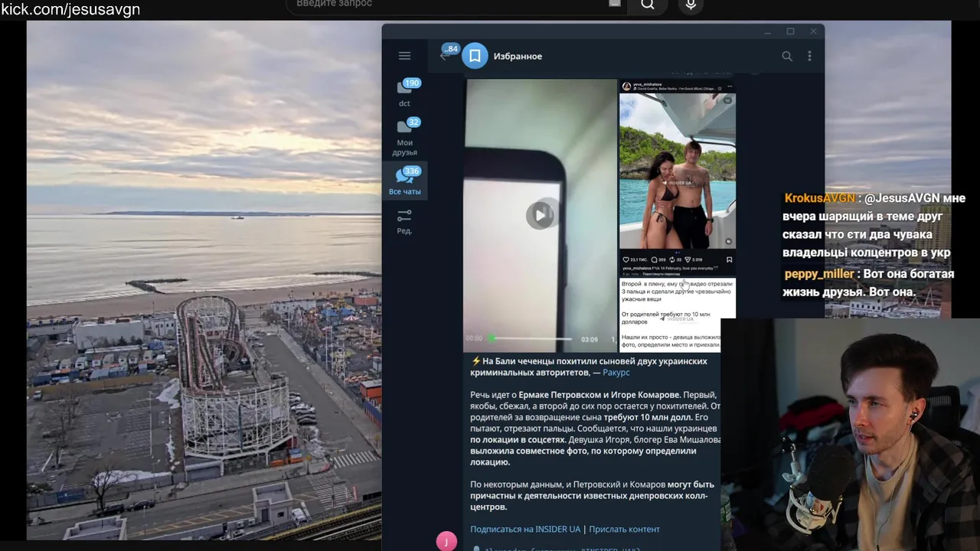Image resolution: width=980 pixels, height=551 pixels.
Task: Click text 'Ермаке Петровском и Игоре Комарове'
Action: point(599,395)
